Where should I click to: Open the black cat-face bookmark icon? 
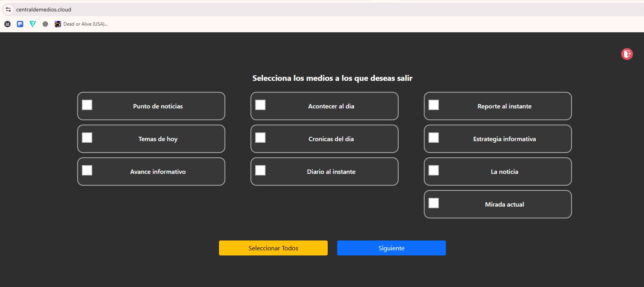click(7, 24)
